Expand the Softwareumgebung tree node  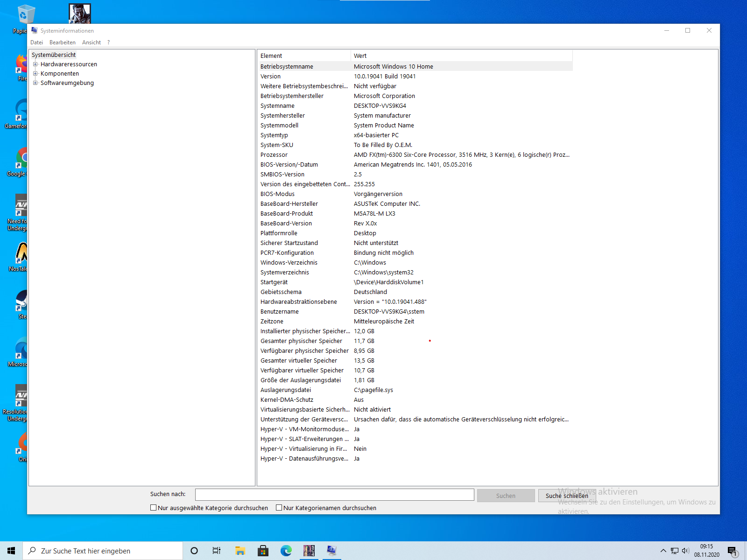[x=35, y=83]
